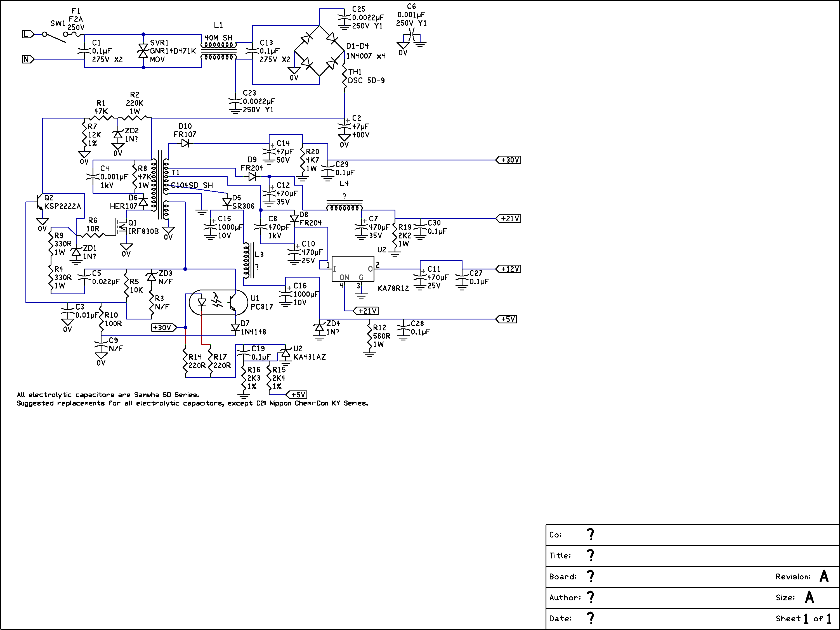Viewport: 840px width, 630px height.
Task: Click the U1 PC817 optocoupler symbol
Action: click(x=218, y=302)
